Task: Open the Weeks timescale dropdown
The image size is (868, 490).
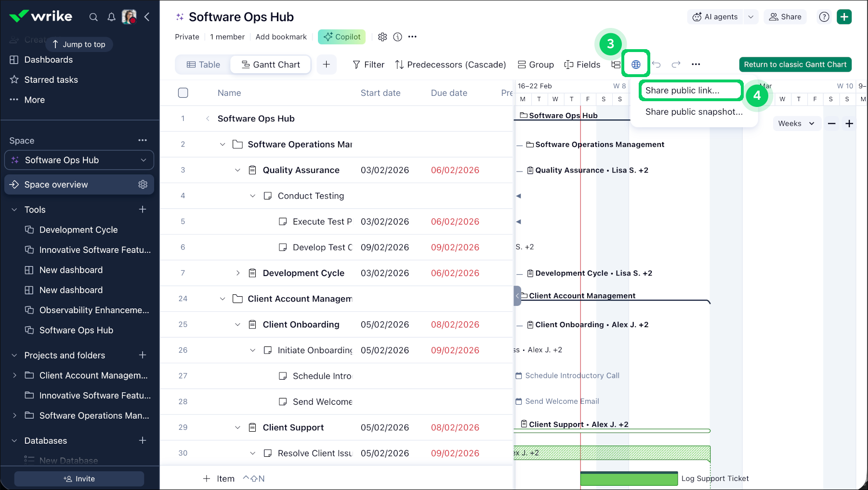Action: [x=796, y=124]
